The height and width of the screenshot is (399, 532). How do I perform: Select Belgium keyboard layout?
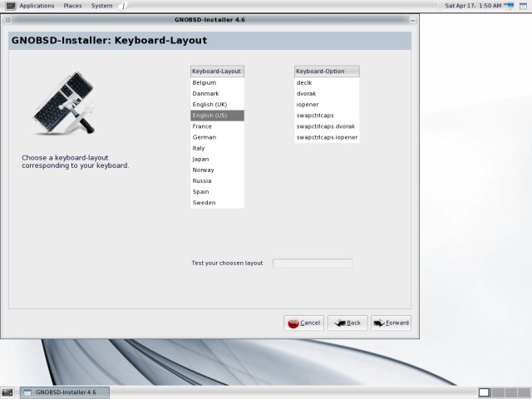204,83
